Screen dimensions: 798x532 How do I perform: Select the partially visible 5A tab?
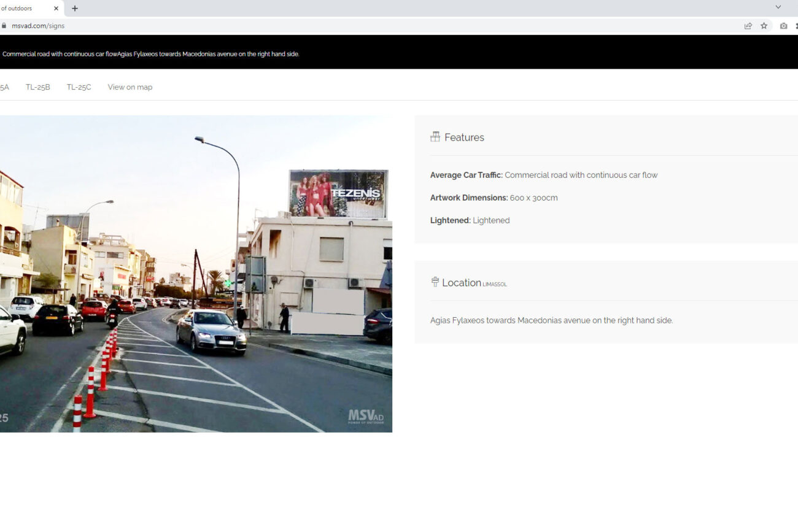tap(4, 87)
